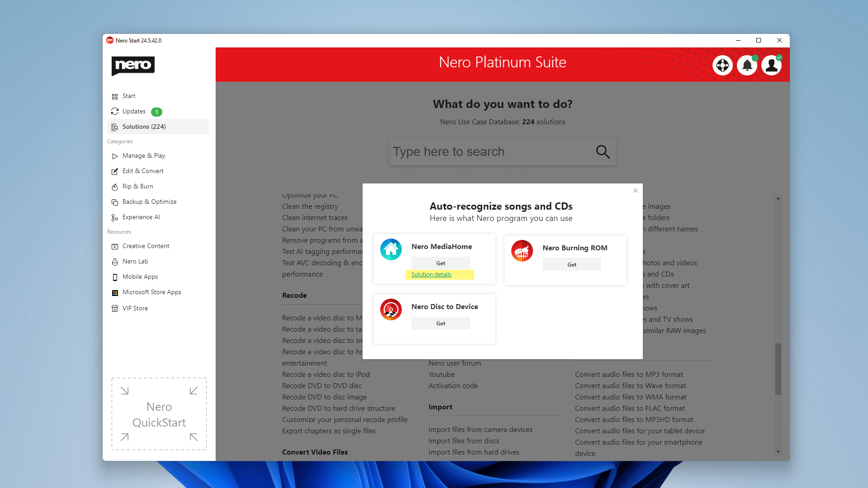Open the Experience AI category

pos(141,217)
